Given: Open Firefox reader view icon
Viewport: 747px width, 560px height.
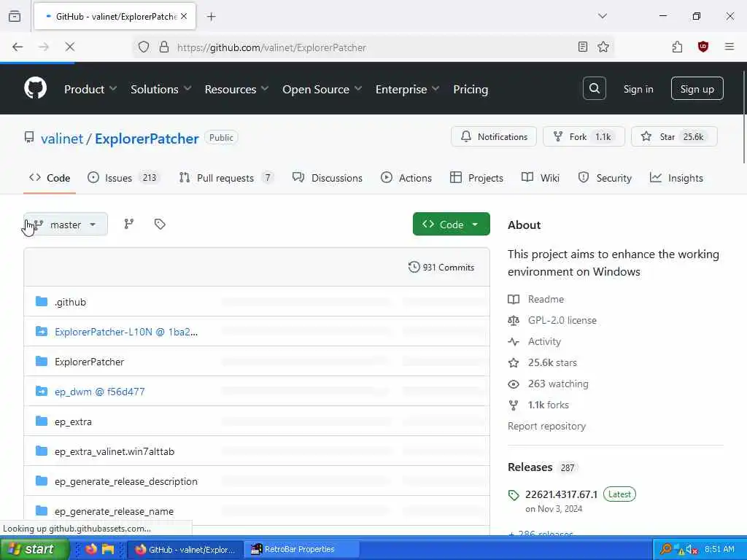Looking at the screenshot, I should [x=582, y=47].
